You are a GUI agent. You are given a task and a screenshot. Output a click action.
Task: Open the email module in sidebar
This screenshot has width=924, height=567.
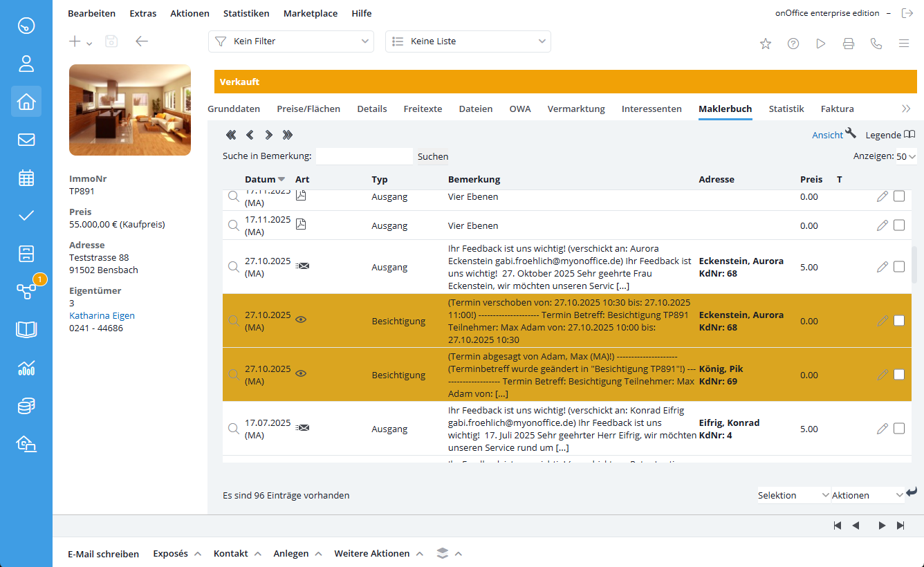pyautogui.click(x=26, y=140)
